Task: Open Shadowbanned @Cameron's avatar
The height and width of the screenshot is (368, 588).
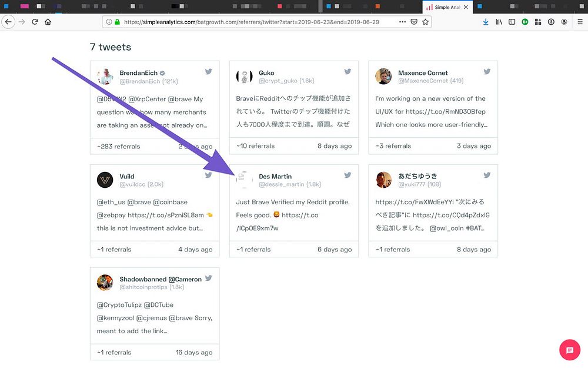Action: tap(105, 283)
